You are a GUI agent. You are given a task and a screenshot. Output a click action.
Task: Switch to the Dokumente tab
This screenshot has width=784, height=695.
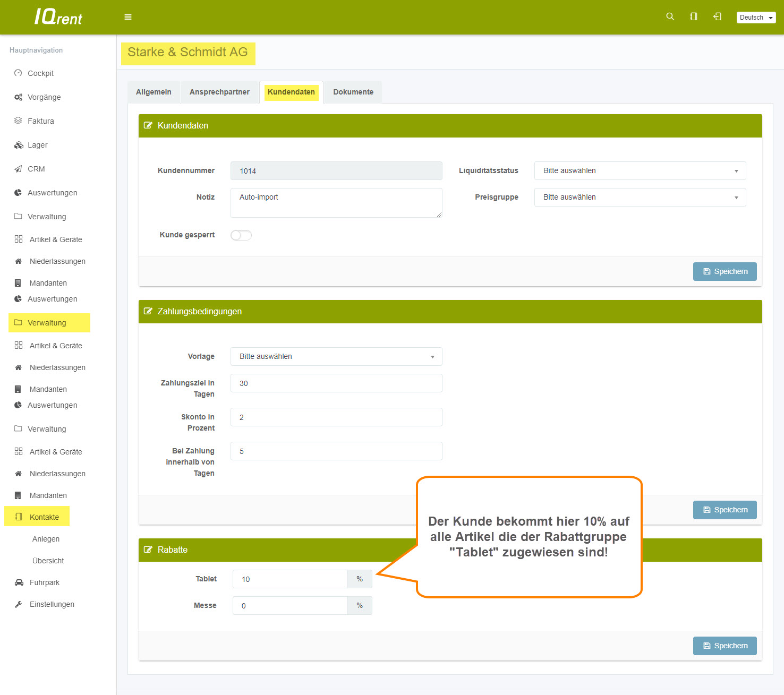[x=353, y=92]
